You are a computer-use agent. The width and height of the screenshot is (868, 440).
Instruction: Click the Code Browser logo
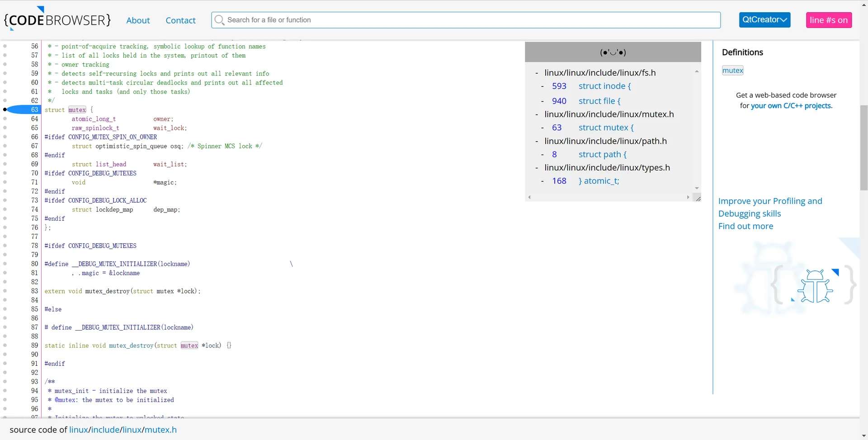pyautogui.click(x=57, y=20)
